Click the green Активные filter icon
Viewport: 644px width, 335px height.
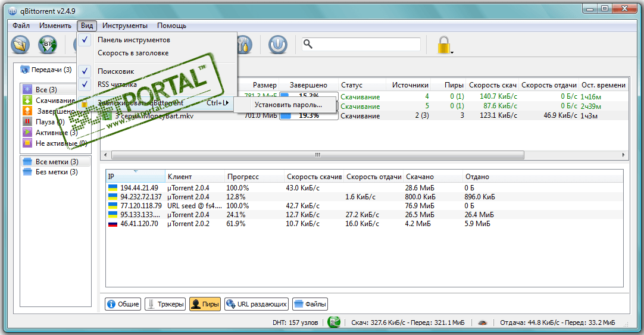pos(27,132)
